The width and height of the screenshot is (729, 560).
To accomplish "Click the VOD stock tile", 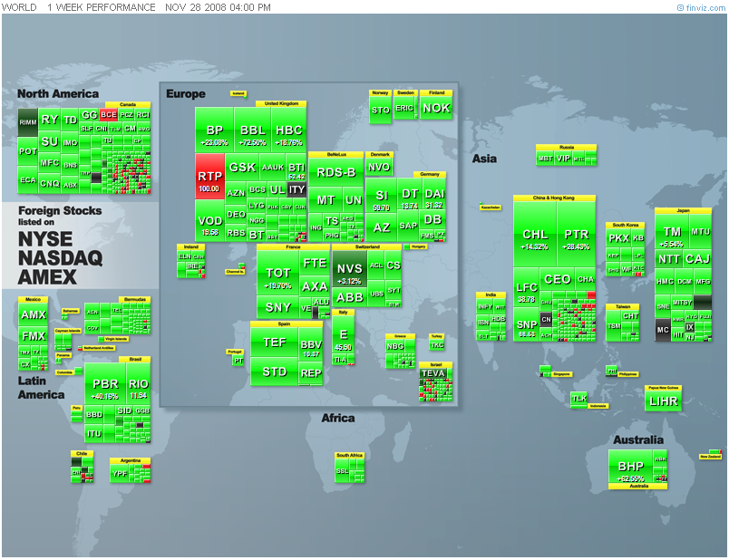I will coord(209,221).
